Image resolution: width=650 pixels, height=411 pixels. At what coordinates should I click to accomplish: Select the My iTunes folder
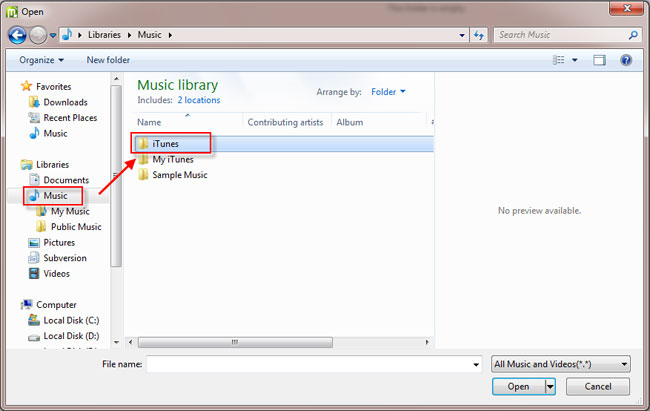click(172, 159)
